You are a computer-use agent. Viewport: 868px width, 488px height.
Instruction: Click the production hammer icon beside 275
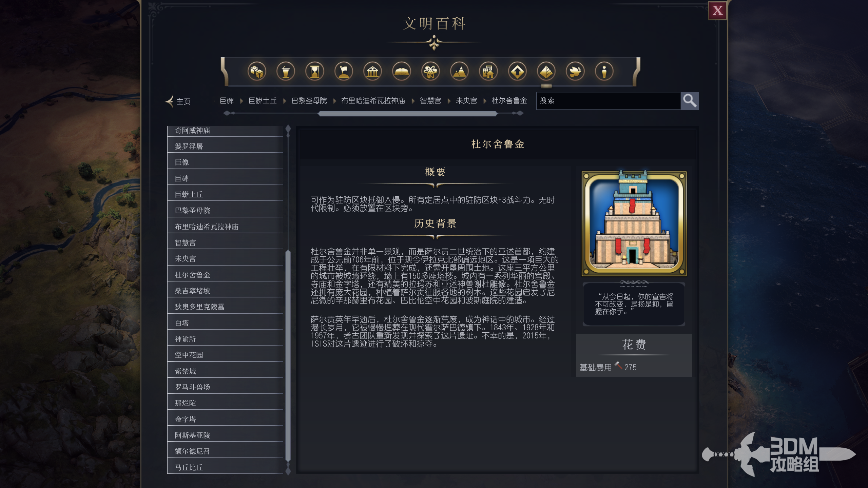click(618, 366)
